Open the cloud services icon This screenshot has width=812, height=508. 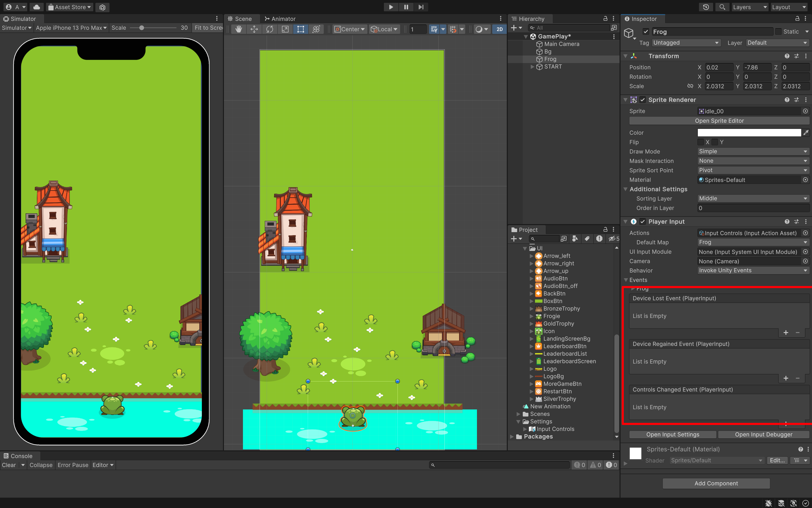[x=37, y=7]
